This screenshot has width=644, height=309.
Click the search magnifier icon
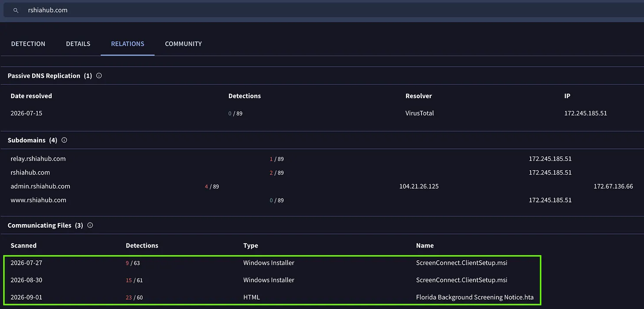click(x=16, y=10)
